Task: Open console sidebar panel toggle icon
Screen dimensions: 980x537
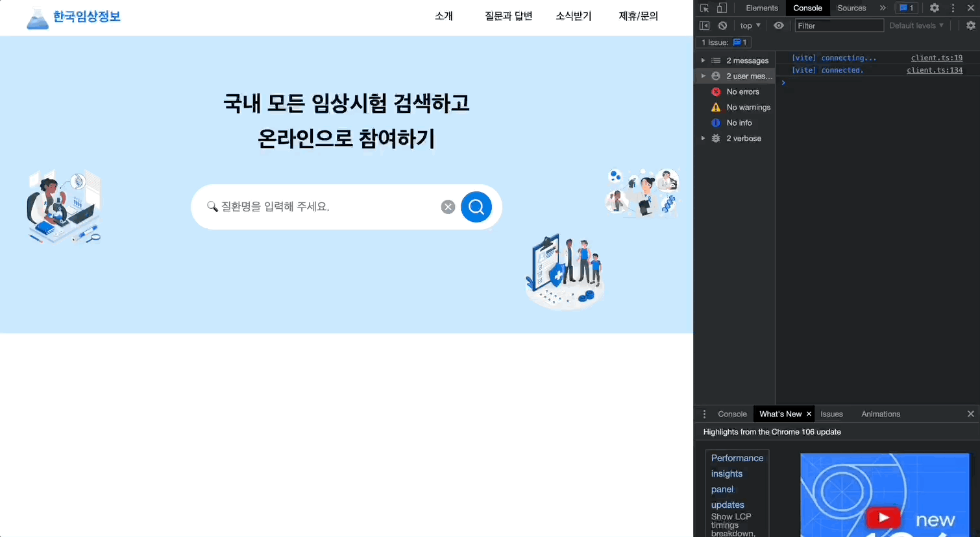Action: coord(705,25)
